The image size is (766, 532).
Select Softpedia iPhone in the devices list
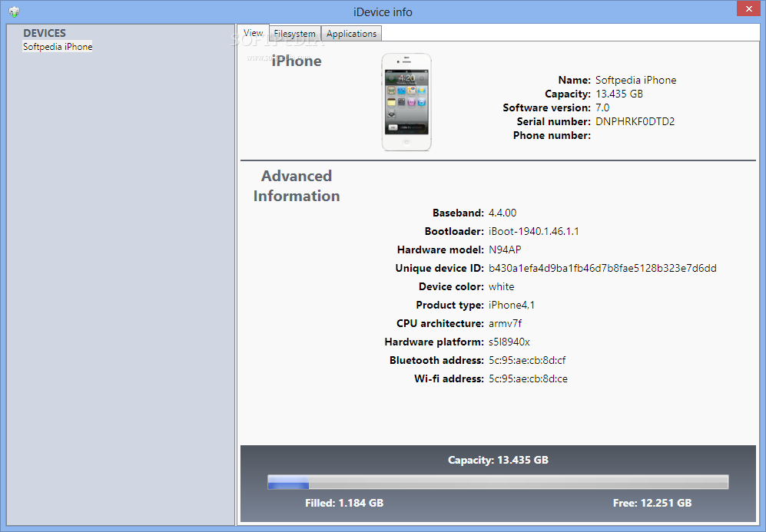(x=58, y=47)
